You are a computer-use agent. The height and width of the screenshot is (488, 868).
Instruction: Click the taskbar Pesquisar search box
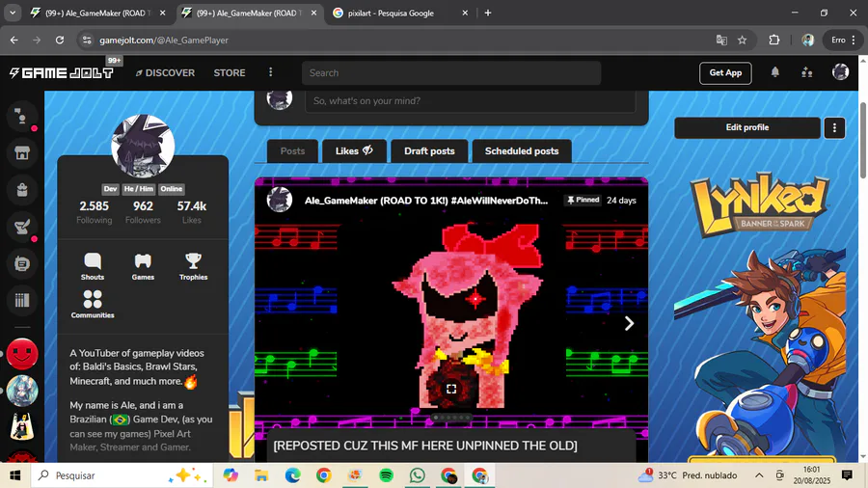(122, 475)
